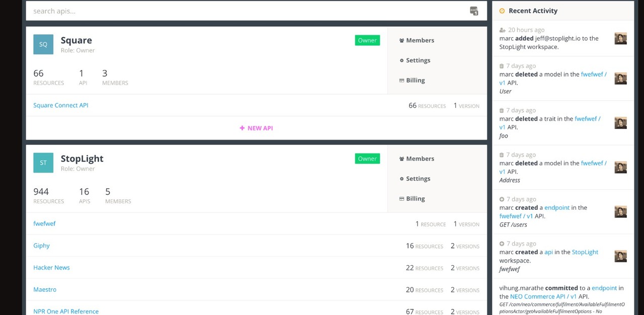The image size is (644, 315).
Task: Click the green Owner badge on Square
Action: point(367,40)
